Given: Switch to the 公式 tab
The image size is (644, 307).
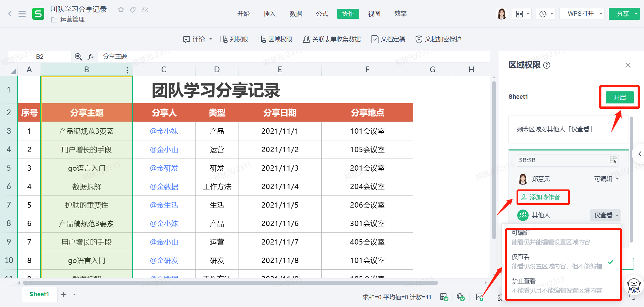Looking at the screenshot, I should coord(322,14).
